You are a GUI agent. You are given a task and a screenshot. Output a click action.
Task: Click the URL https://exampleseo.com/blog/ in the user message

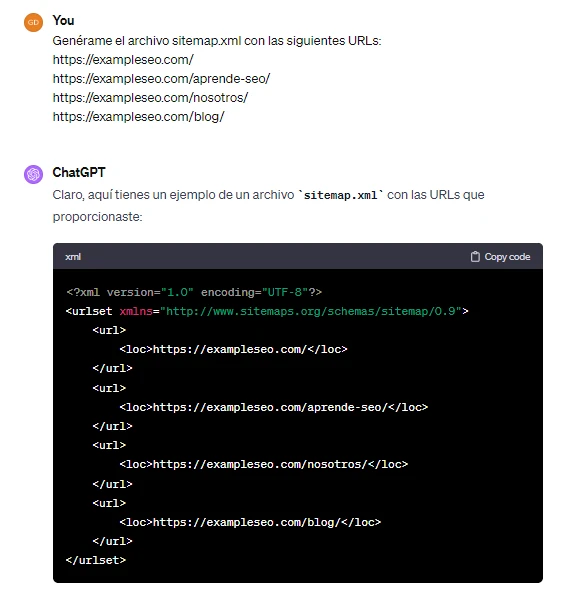139,116
